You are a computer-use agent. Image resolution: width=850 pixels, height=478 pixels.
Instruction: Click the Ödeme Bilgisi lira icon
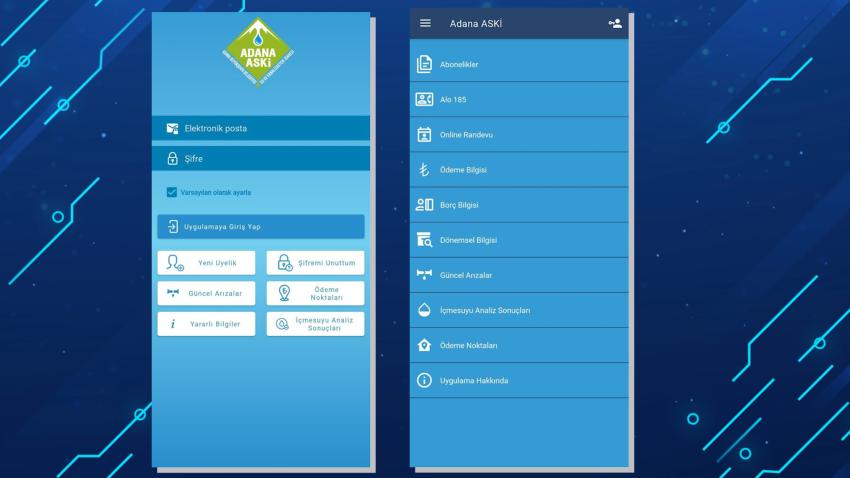[424, 170]
